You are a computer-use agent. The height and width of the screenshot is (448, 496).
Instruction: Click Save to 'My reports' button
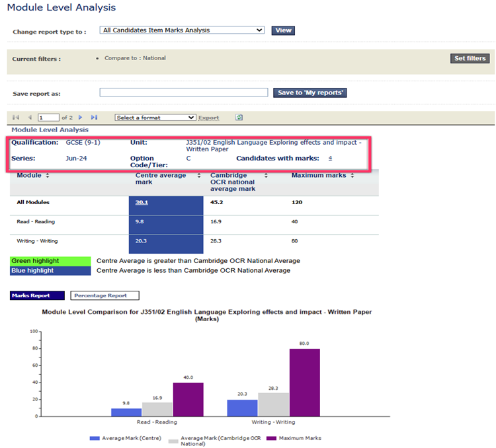click(310, 93)
